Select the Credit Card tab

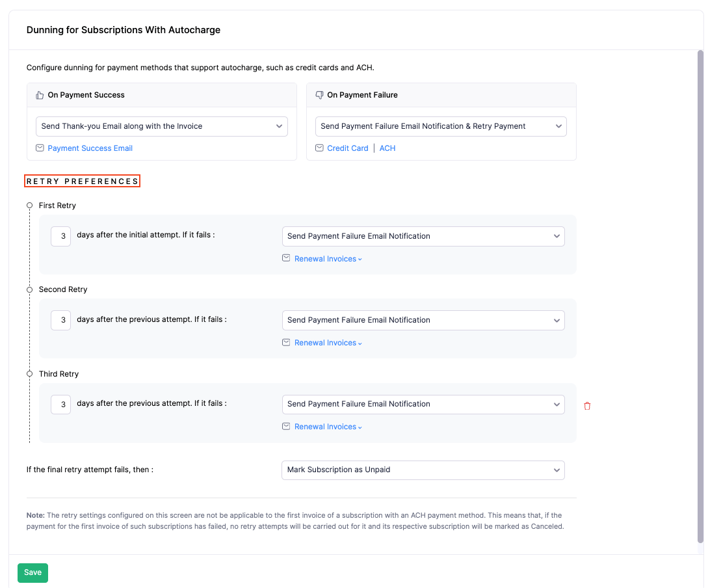click(x=348, y=148)
